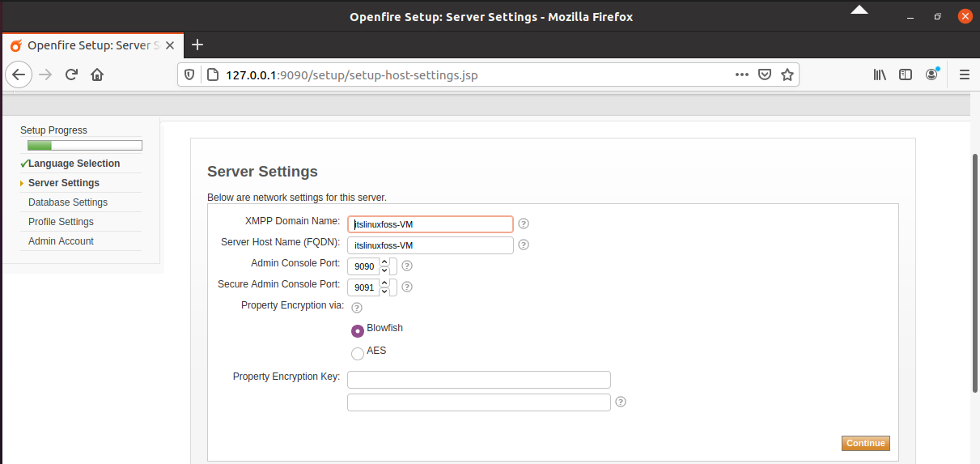This screenshot has height=464, width=980.
Task: Click the help icon beside XMPP Domain Name
Action: coord(524,223)
